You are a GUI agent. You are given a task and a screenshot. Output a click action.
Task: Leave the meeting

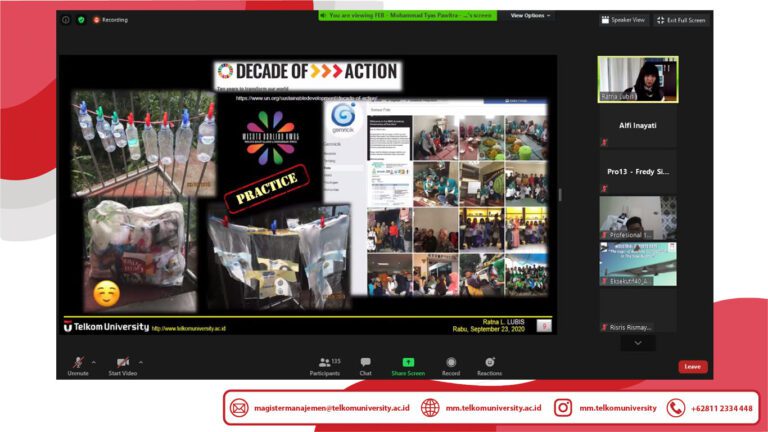coord(692,367)
